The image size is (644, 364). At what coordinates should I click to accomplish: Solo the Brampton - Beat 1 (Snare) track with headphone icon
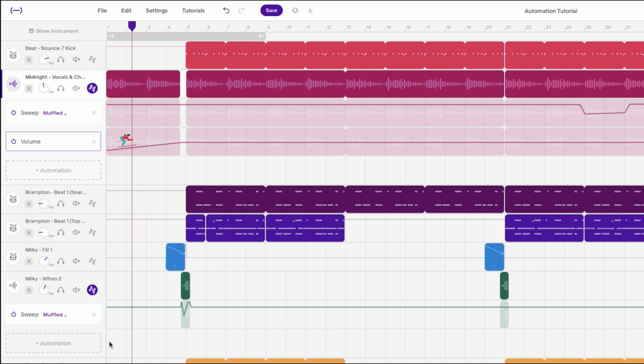pyautogui.click(x=61, y=204)
